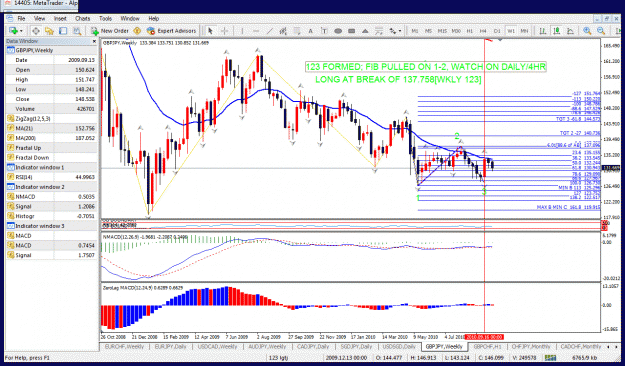
Task: Select the Triangle drawing tool
Action: [365, 31]
